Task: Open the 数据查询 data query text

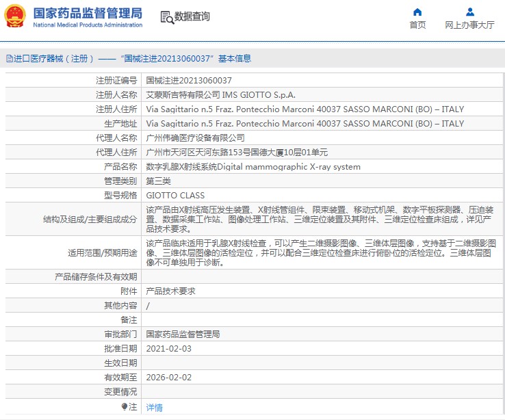Action: pyautogui.click(x=192, y=17)
